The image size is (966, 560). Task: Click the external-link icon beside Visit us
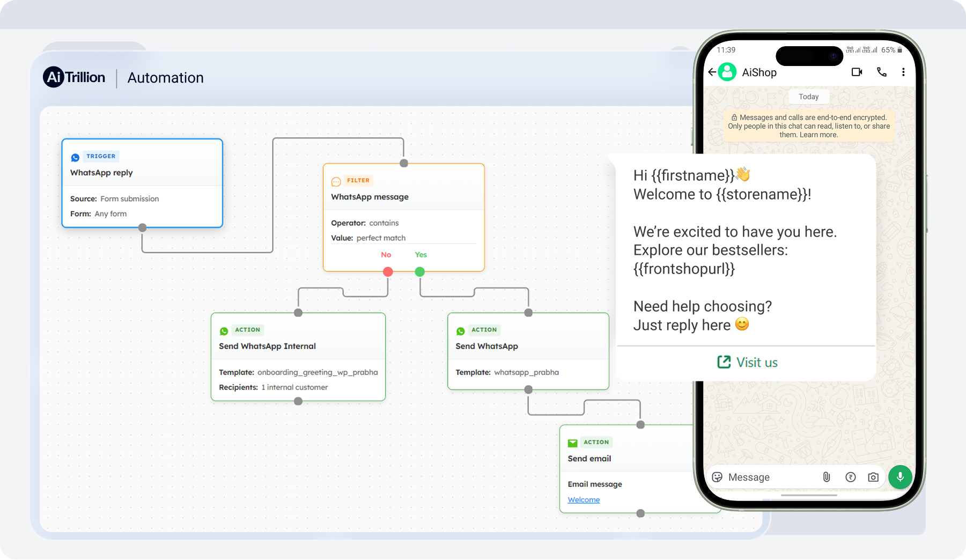[724, 362]
